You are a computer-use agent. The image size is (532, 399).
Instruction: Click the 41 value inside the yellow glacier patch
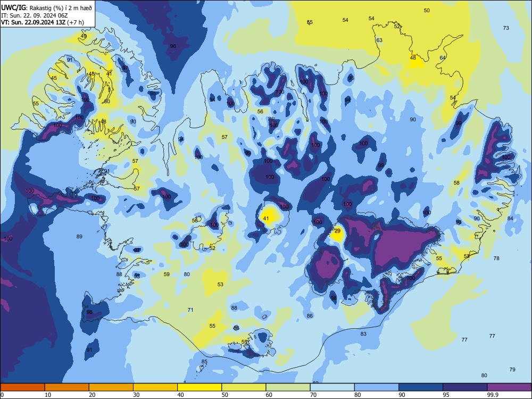[x=266, y=219]
